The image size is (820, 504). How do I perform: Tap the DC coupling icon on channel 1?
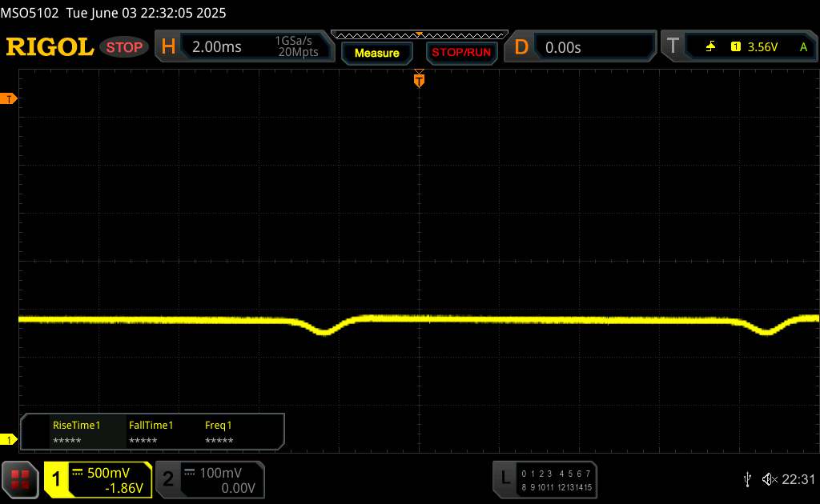(78, 473)
